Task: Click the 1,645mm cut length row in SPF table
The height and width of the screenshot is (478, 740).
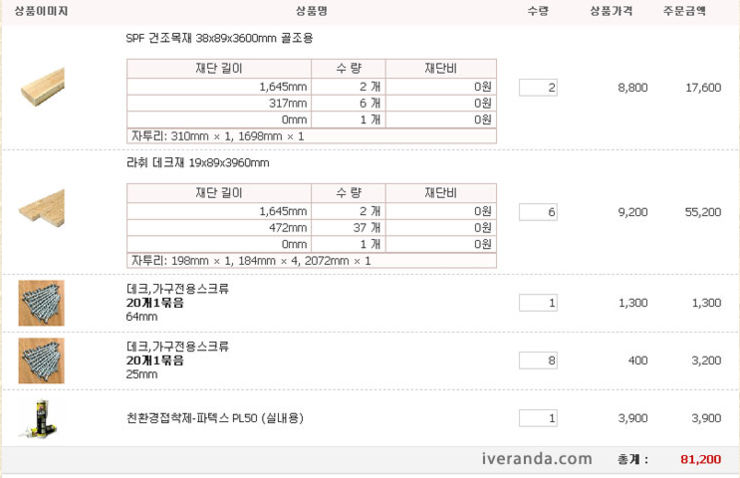Action: coord(311,87)
